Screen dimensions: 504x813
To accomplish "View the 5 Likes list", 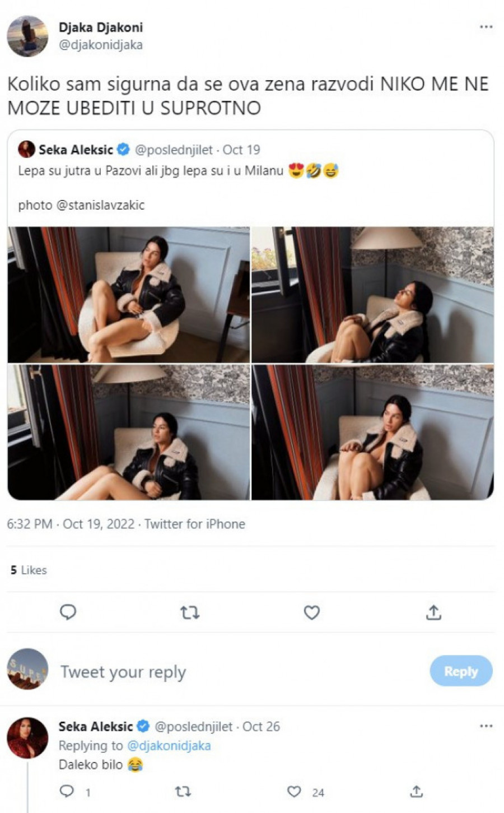I will click(x=29, y=570).
